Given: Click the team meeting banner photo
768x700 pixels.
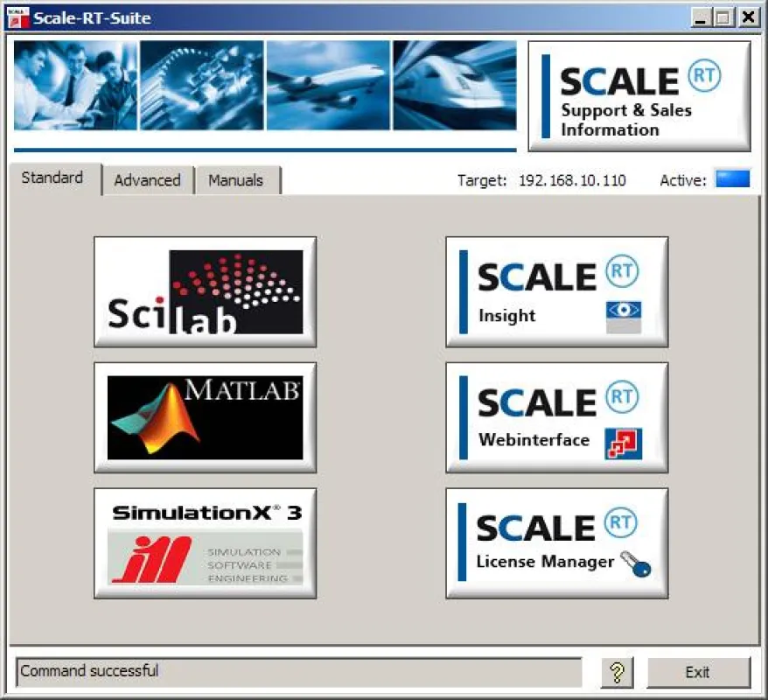Looking at the screenshot, I should click(x=75, y=85).
